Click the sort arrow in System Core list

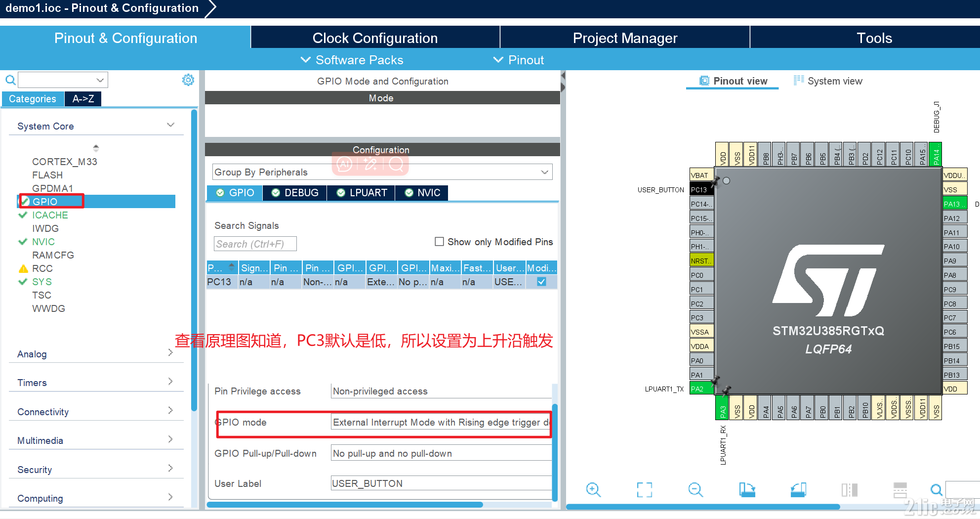(96, 148)
